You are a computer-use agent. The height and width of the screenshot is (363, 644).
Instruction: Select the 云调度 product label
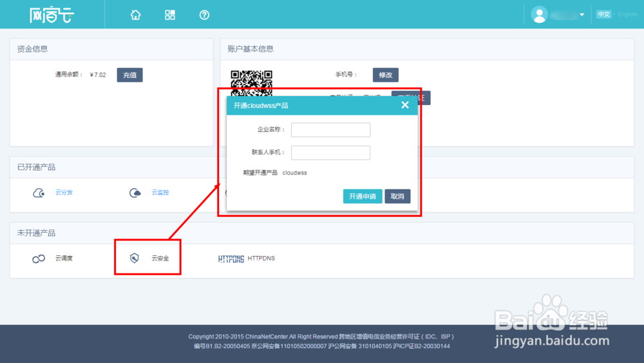click(64, 258)
